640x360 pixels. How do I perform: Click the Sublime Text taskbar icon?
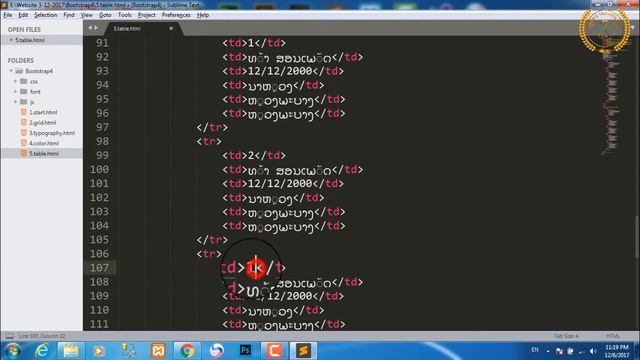pyautogui.click(x=303, y=351)
